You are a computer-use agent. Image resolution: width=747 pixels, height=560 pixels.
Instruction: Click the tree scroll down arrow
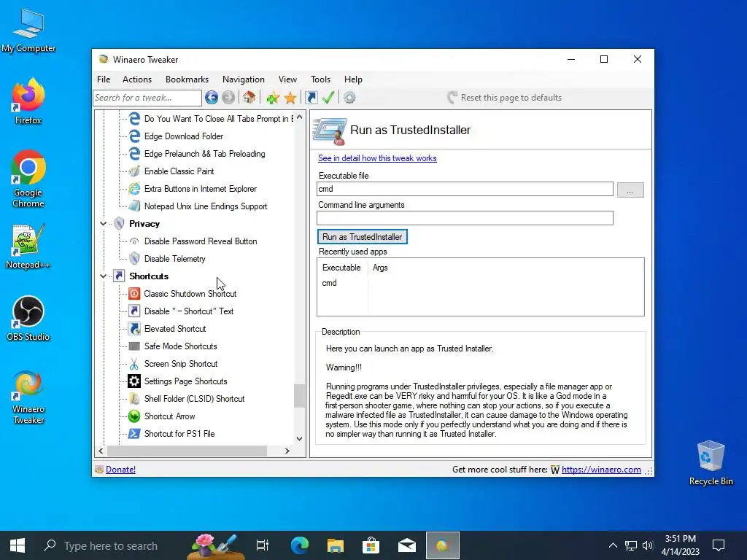click(x=299, y=438)
